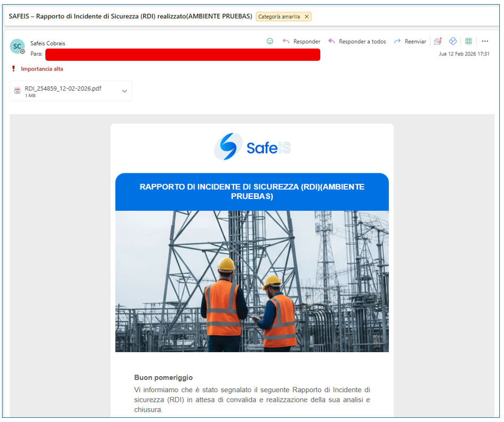
Task: Reply to all with Responder a todos
Action: (x=357, y=42)
